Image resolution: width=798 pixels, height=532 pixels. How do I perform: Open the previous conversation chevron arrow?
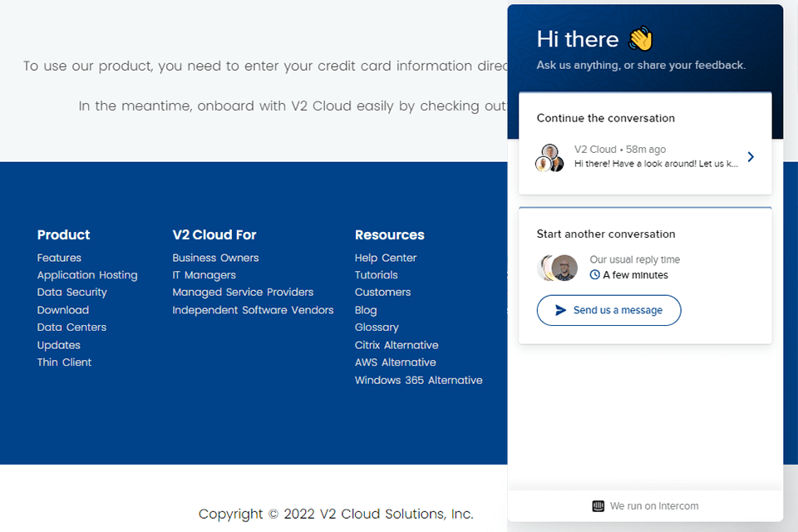pos(751,157)
